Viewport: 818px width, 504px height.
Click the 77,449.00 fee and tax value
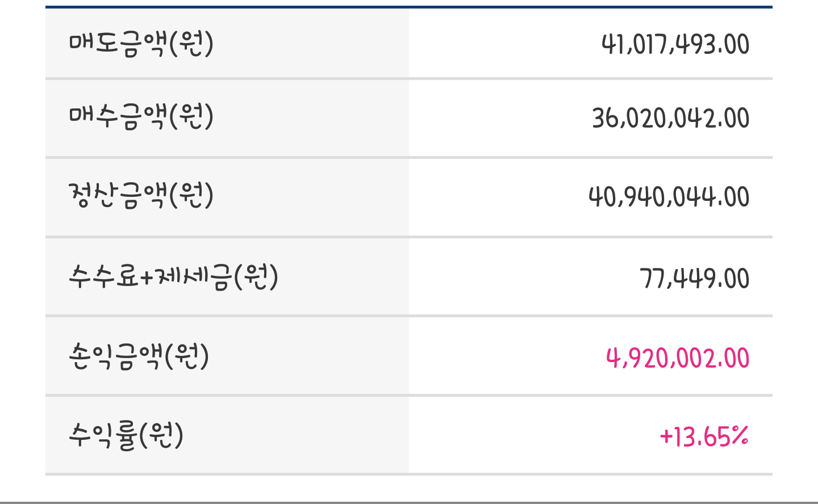(695, 278)
